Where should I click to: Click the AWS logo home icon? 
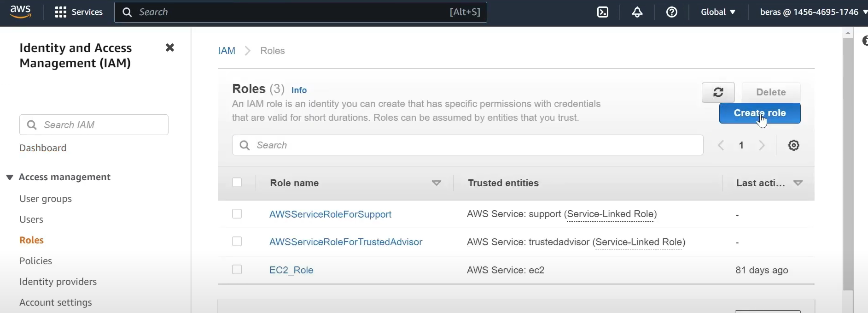(21, 12)
